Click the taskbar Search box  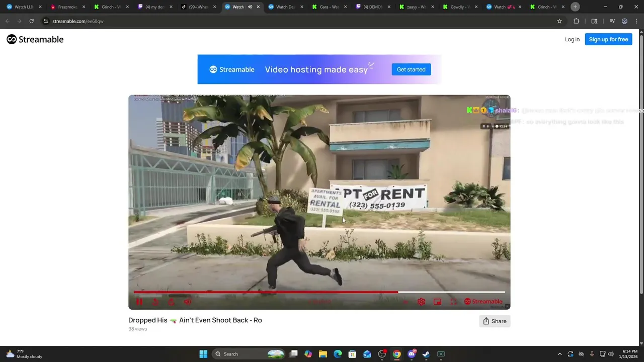[x=249, y=354]
